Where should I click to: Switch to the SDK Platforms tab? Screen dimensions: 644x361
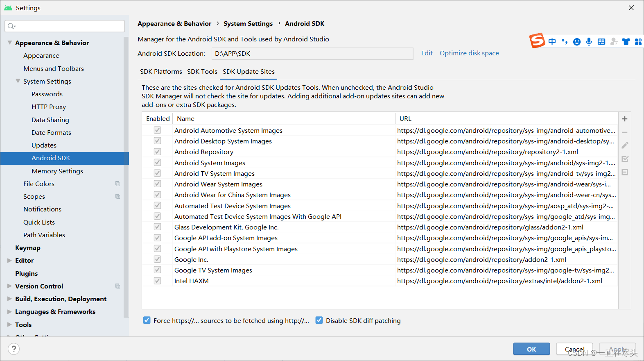click(161, 72)
